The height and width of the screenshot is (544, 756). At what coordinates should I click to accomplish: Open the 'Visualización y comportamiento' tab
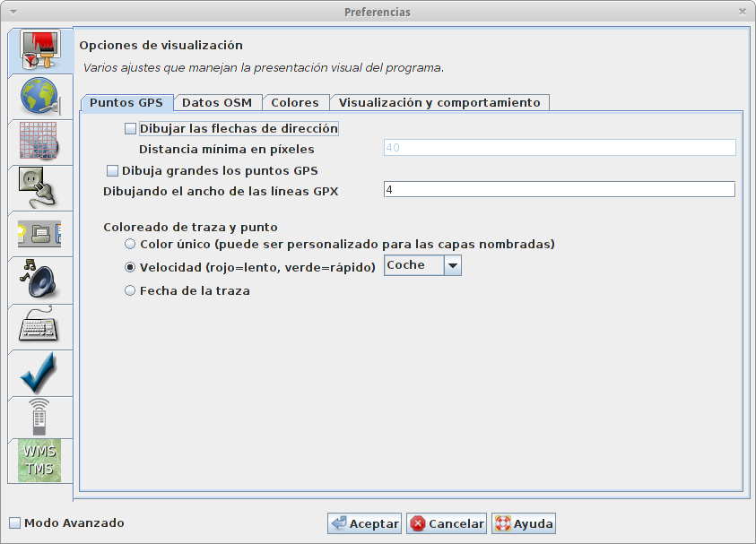(x=439, y=102)
